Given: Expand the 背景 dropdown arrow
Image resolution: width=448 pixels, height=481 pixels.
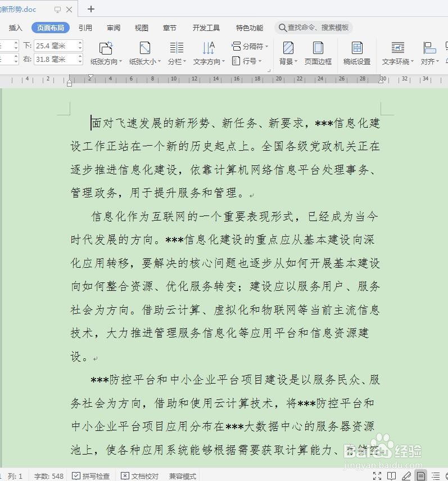Looking at the screenshot, I should pyautogui.click(x=296, y=61).
